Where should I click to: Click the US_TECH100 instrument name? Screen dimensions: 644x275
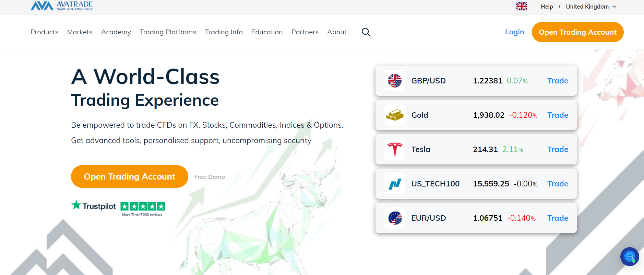click(x=436, y=184)
